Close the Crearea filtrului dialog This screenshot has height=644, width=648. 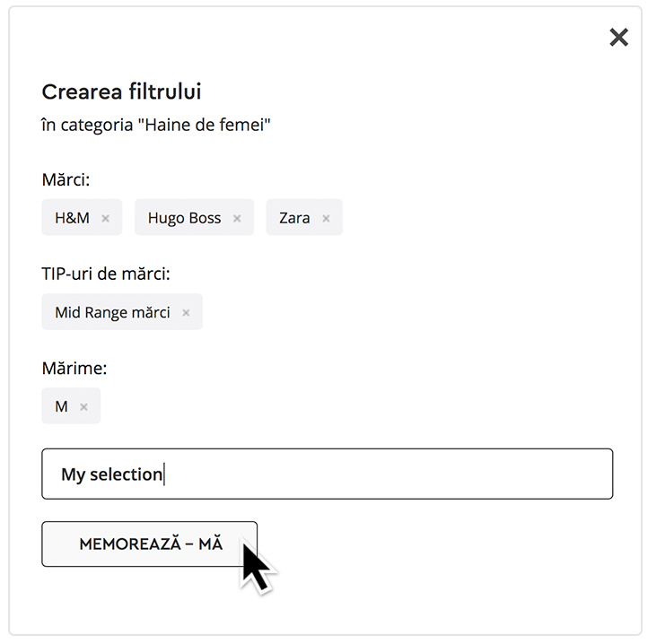618,38
